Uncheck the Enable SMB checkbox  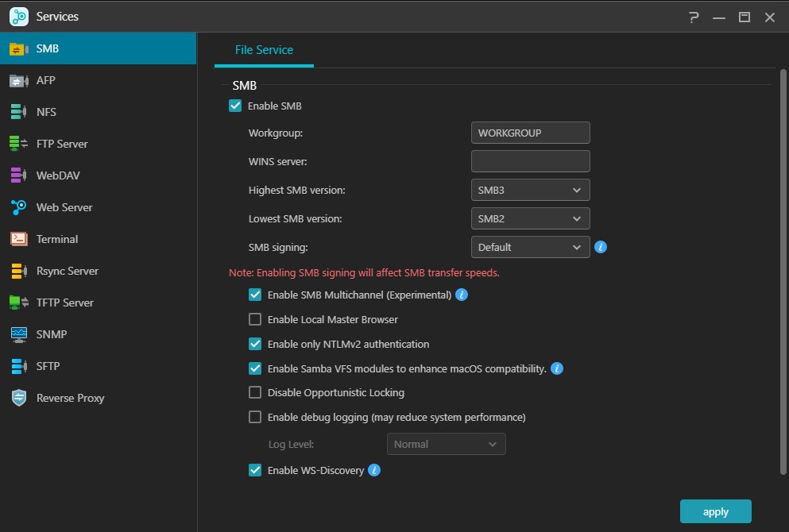point(235,106)
